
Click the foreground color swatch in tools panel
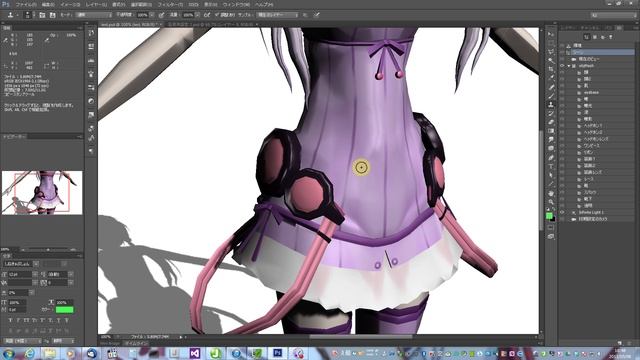click(x=549, y=216)
